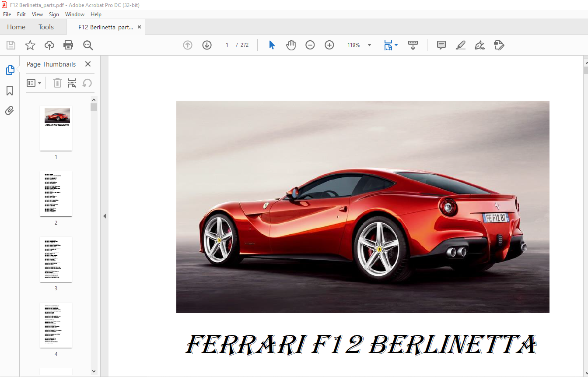Open the Attachments paperclip panel
Screen dimensions: 588x377
10,110
